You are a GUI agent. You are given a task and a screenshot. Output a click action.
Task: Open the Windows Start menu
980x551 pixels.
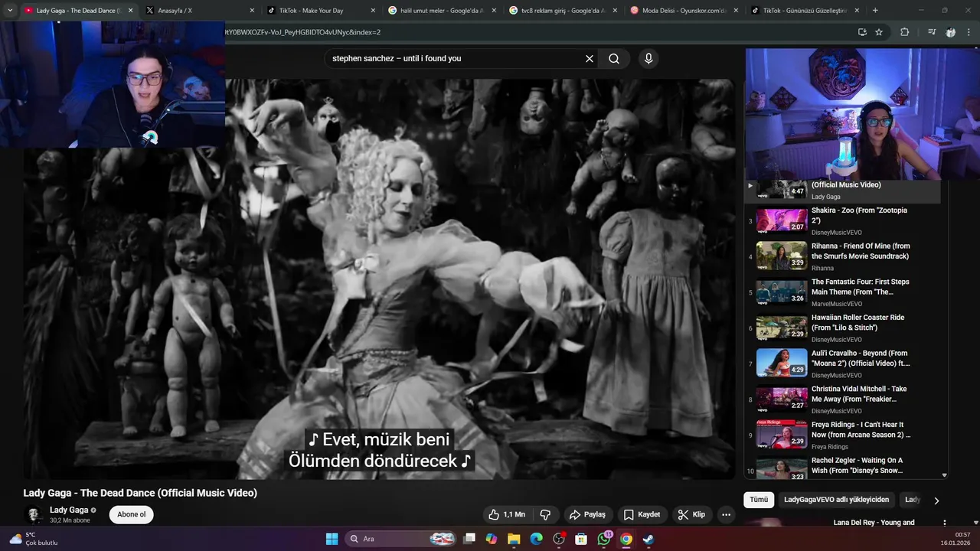[332, 539]
